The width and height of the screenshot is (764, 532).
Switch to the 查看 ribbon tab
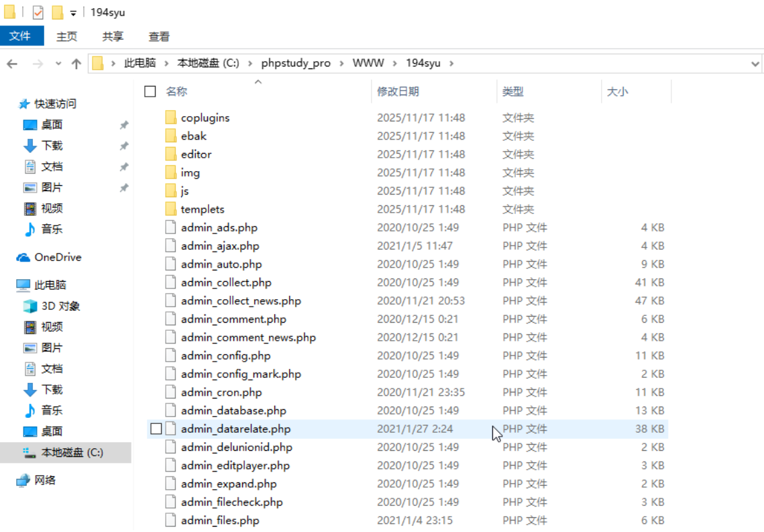pos(159,37)
